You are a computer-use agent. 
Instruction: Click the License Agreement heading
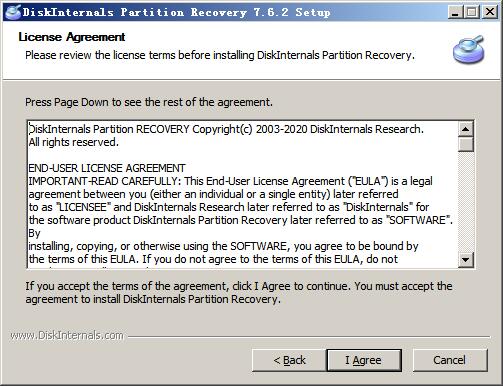click(x=72, y=37)
